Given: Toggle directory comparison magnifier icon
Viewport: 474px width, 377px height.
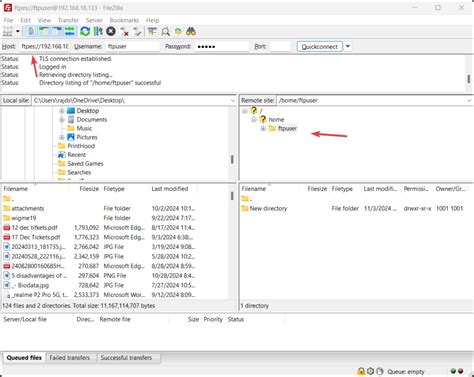Looking at the screenshot, I should click(x=165, y=32).
